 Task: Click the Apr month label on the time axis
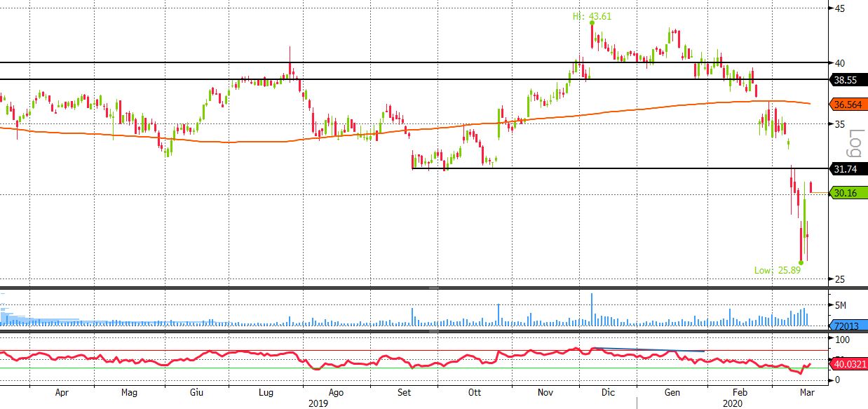pyautogui.click(x=62, y=394)
